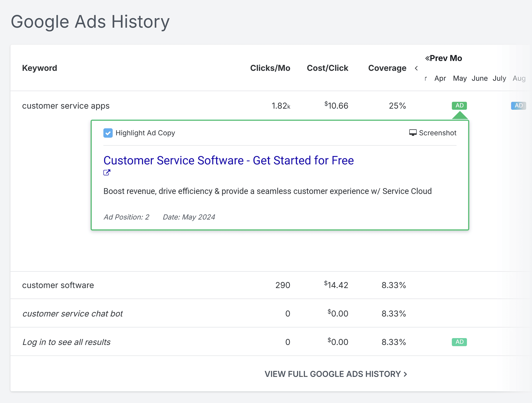The width and height of the screenshot is (532, 403).
Task: Open the Customer Service Software ad headline
Action: pyautogui.click(x=229, y=160)
